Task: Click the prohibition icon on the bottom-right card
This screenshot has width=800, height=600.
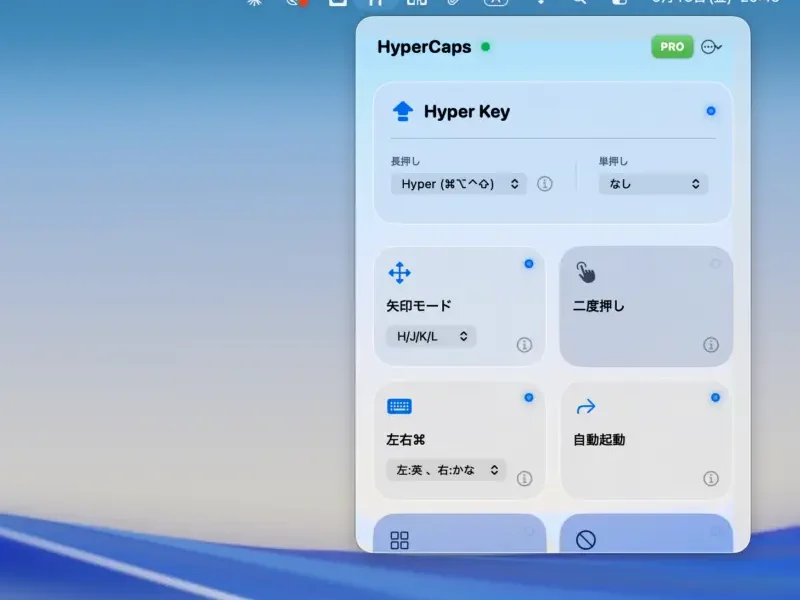Action: pos(586,538)
